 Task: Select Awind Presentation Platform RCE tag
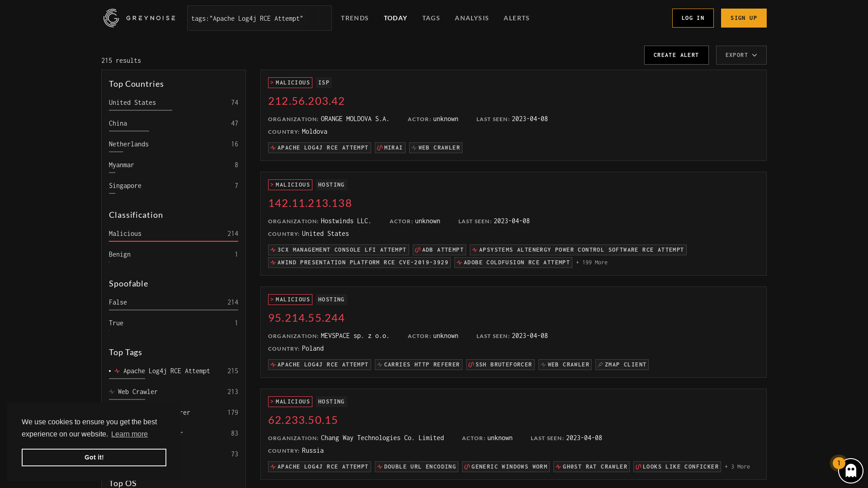tap(359, 263)
